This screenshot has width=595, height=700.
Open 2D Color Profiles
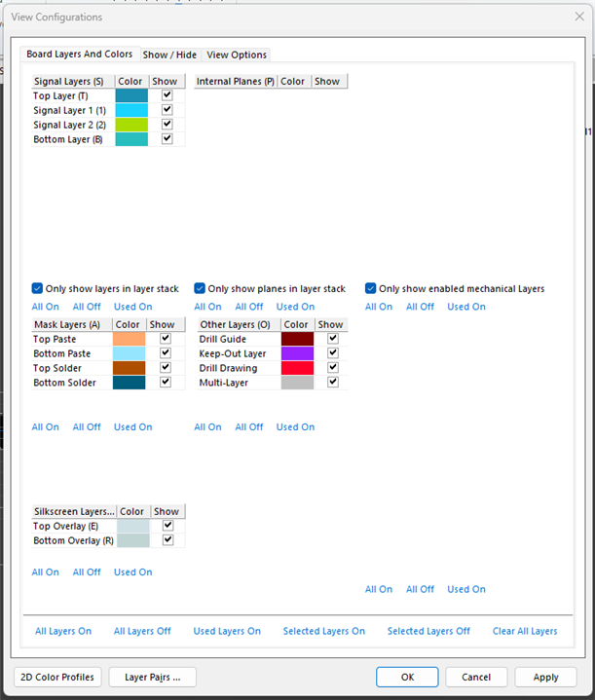pyautogui.click(x=57, y=677)
